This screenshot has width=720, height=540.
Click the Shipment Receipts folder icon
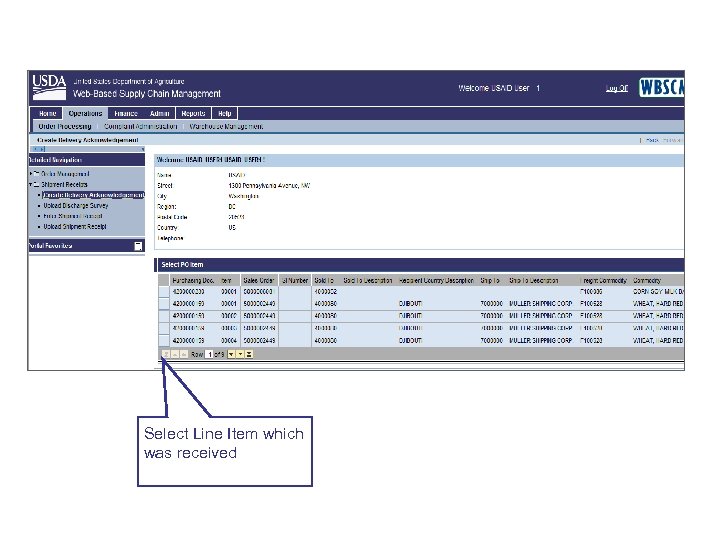click(36, 185)
